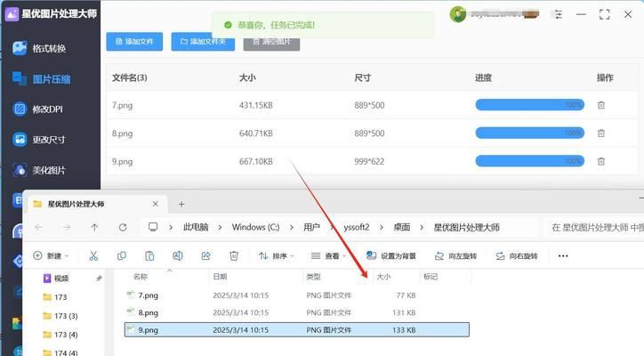Delete 7.png using its trash icon
Viewport: 644px width, 356px height.
pyautogui.click(x=601, y=105)
